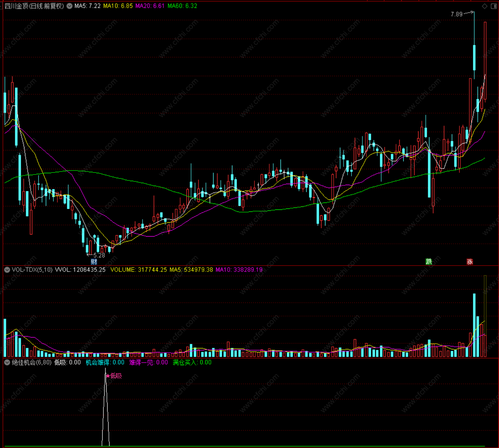
Task: Click the diamond icon in the top-right corner
Action: tap(484, 6)
